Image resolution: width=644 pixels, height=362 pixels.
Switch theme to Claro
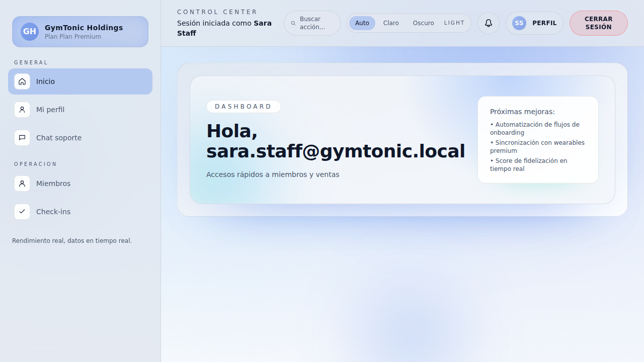[x=391, y=23]
